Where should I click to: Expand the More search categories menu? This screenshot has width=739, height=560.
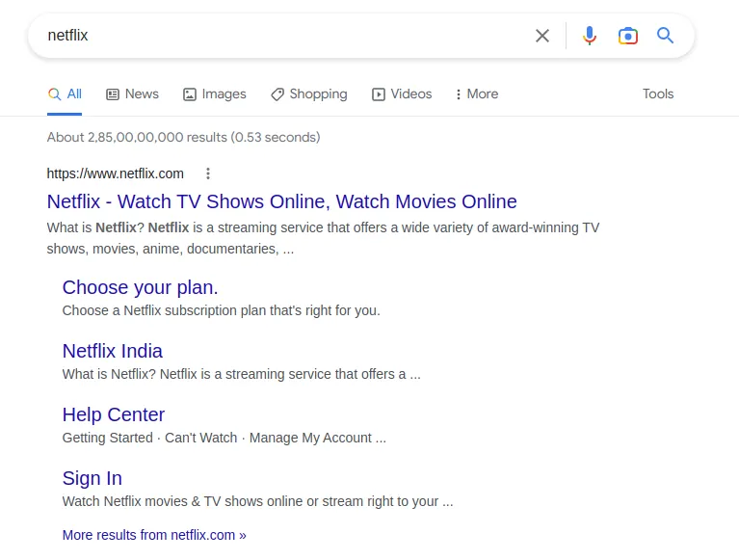click(477, 93)
